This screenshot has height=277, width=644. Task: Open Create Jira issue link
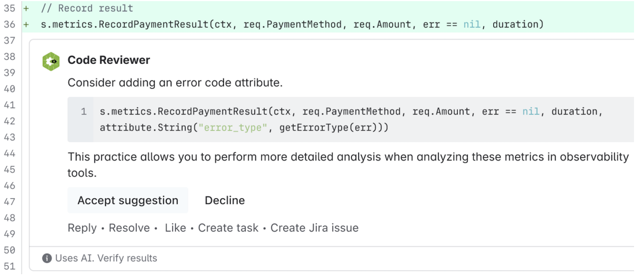[x=314, y=228]
